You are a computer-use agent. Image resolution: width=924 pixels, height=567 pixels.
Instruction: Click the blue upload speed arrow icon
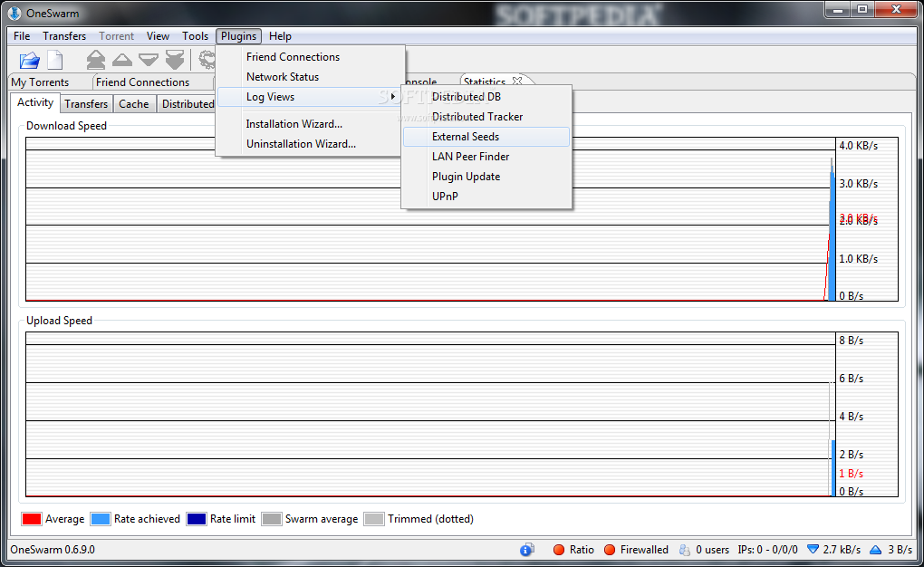coord(876,550)
